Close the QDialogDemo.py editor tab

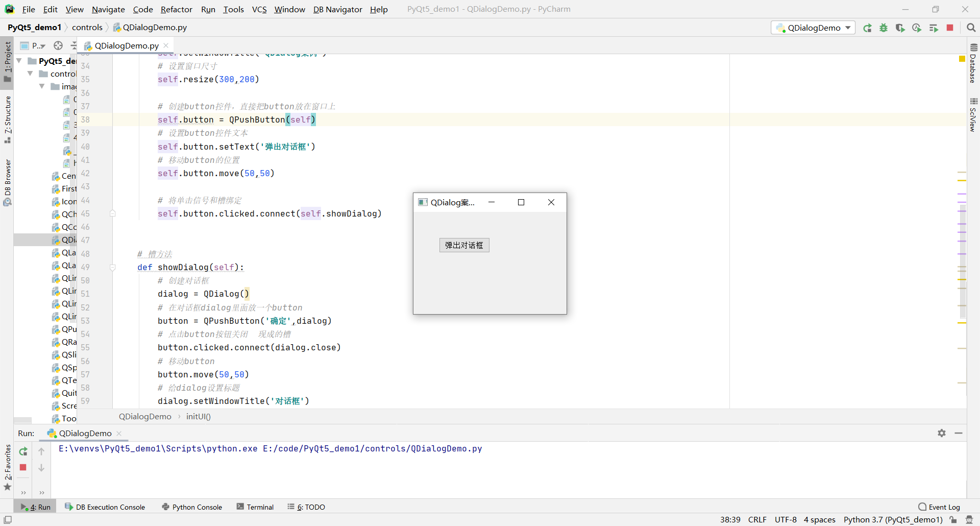166,45
